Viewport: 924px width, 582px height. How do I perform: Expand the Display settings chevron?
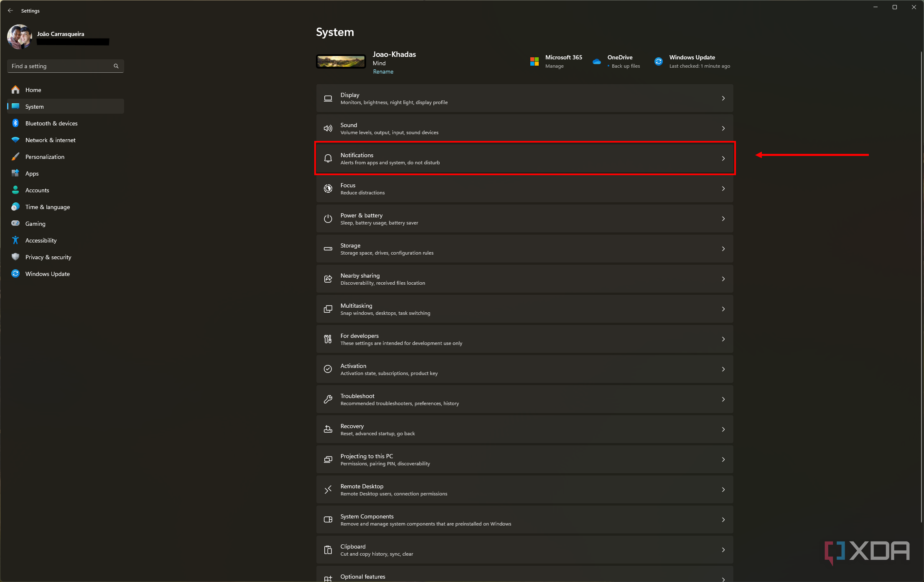coord(723,98)
